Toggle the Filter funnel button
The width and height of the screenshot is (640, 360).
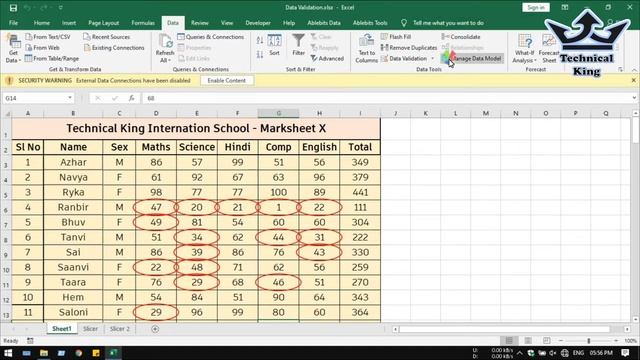coord(298,45)
